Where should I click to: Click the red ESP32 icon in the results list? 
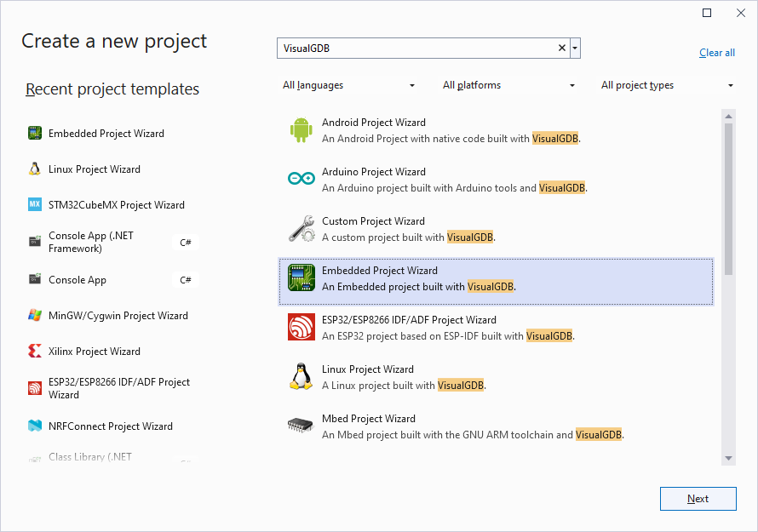click(x=301, y=327)
